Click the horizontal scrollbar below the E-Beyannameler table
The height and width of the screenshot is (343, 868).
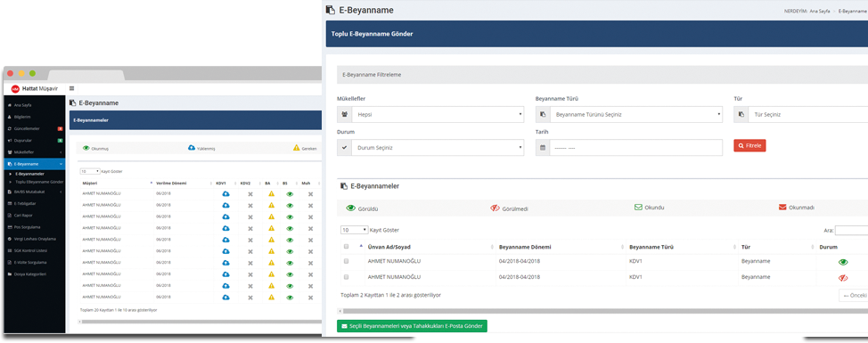[x=603, y=311]
